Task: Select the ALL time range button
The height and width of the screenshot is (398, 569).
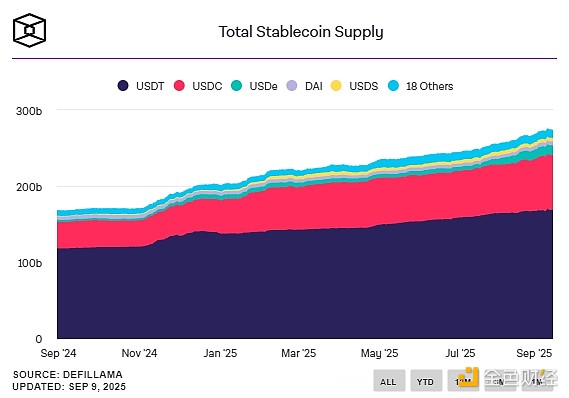Action: (389, 381)
